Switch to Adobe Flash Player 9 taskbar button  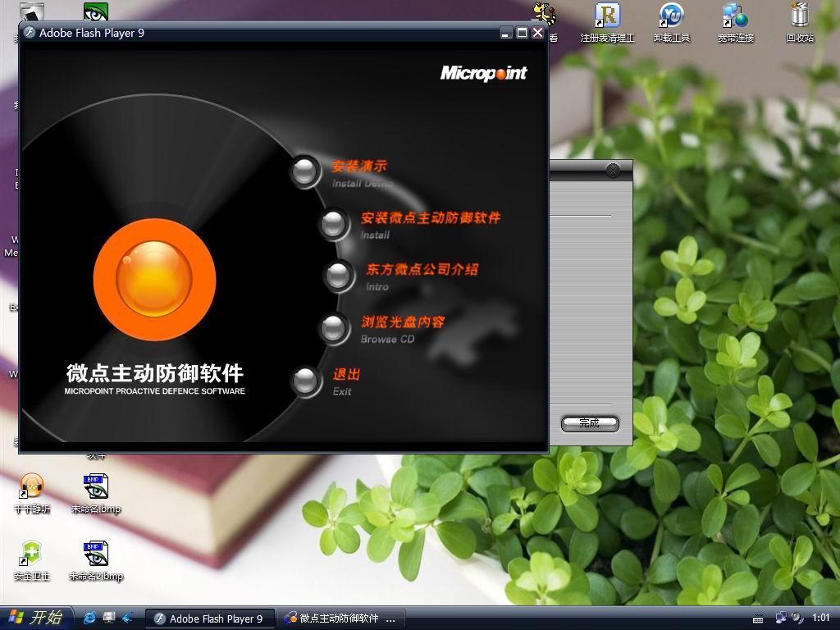(210, 619)
